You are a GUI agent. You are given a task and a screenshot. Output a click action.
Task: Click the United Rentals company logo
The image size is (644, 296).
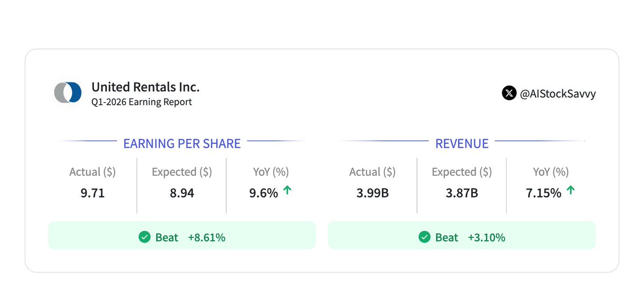(x=68, y=92)
